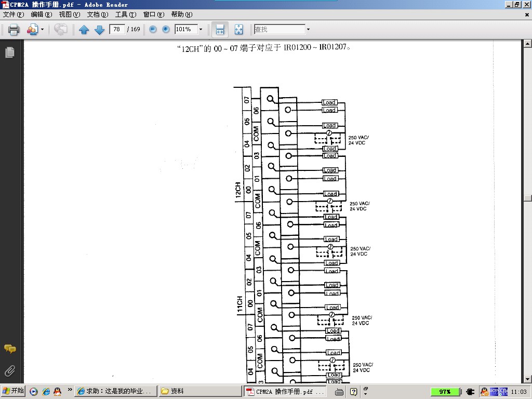The height and width of the screenshot is (399, 532).
Task: Click the page number input field
Action: pyautogui.click(x=117, y=30)
